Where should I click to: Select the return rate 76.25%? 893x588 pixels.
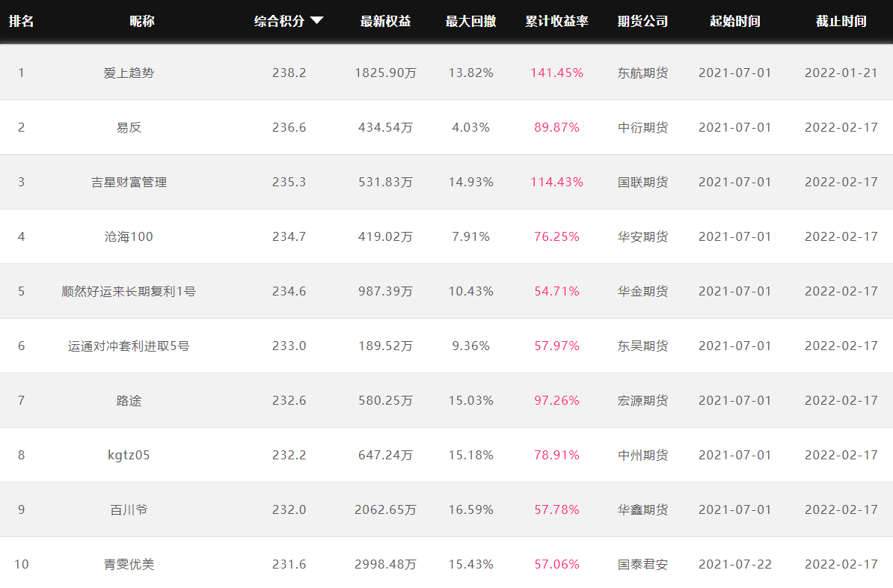click(x=557, y=236)
